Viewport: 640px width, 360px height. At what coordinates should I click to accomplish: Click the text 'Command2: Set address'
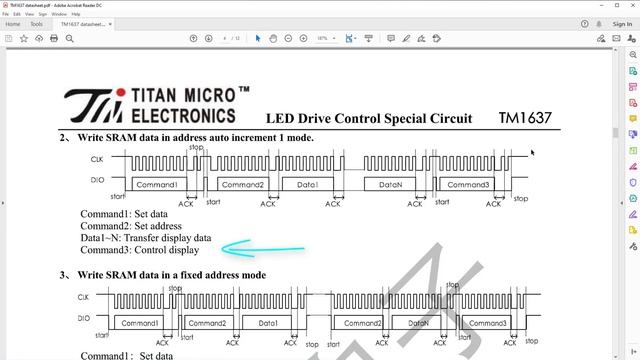click(x=131, y=226)
